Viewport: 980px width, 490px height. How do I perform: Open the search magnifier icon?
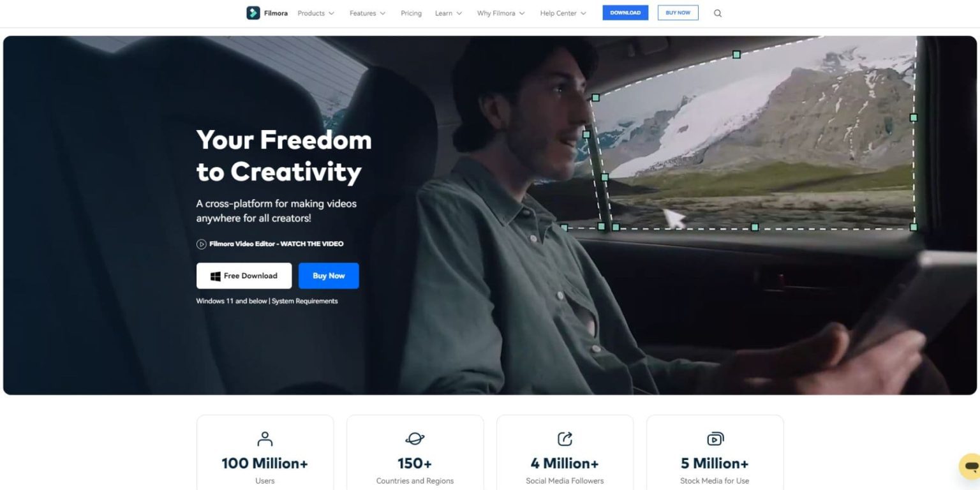717,13
